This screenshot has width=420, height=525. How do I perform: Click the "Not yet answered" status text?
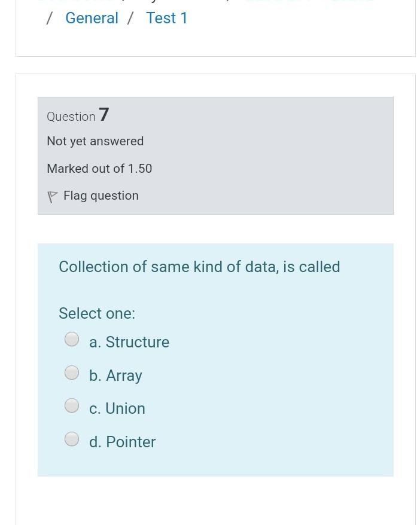click(x=95, y=141)
